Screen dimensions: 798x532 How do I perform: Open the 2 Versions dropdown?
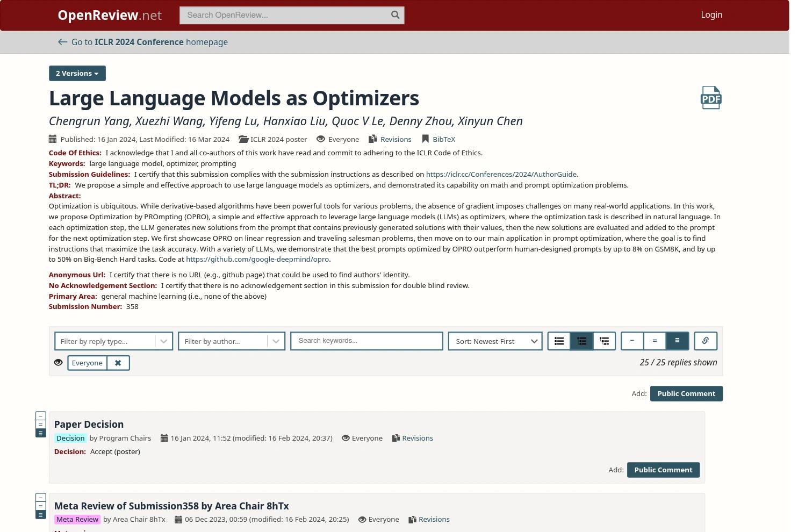click(77, 73)
